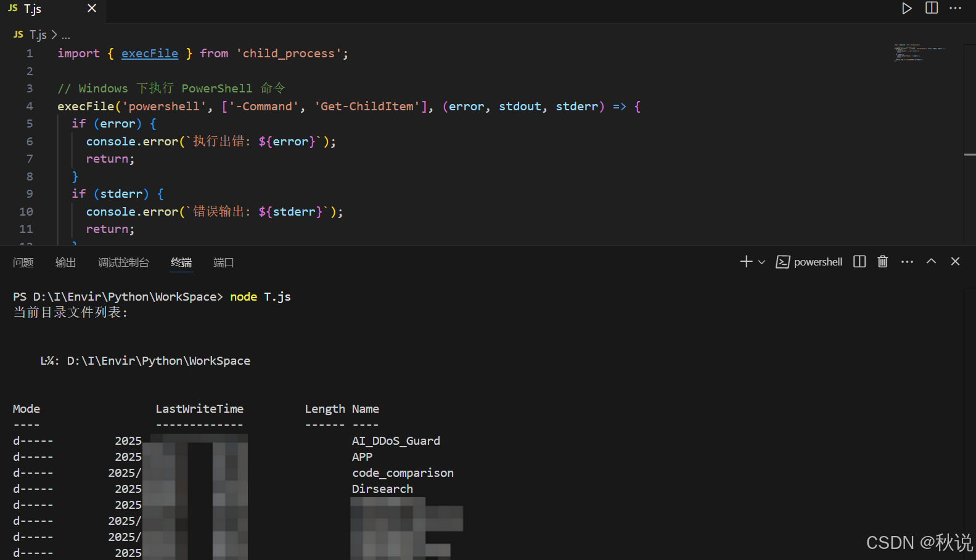Click the 'child_process' string in line 1
976x560 pixels.
coord(289,54)
